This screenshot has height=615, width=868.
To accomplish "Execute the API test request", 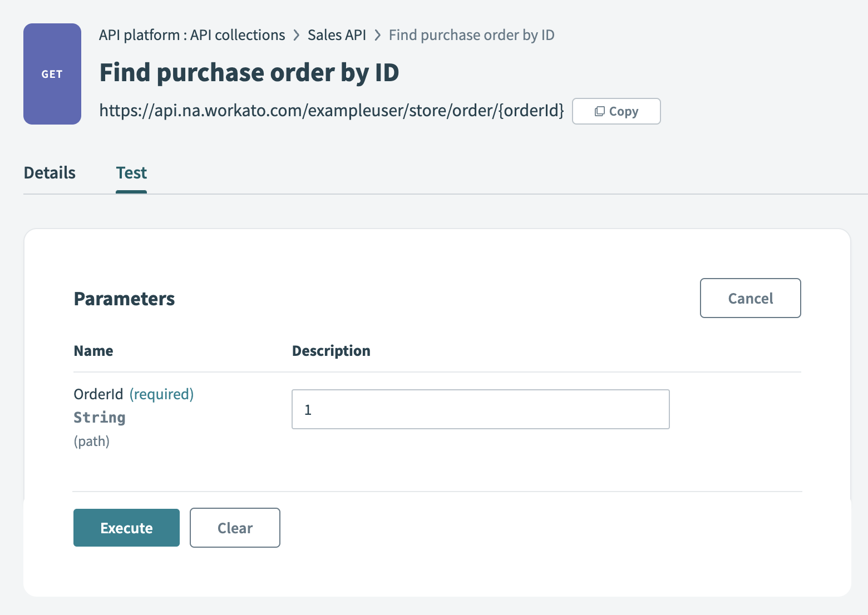I will pos(126,528).
